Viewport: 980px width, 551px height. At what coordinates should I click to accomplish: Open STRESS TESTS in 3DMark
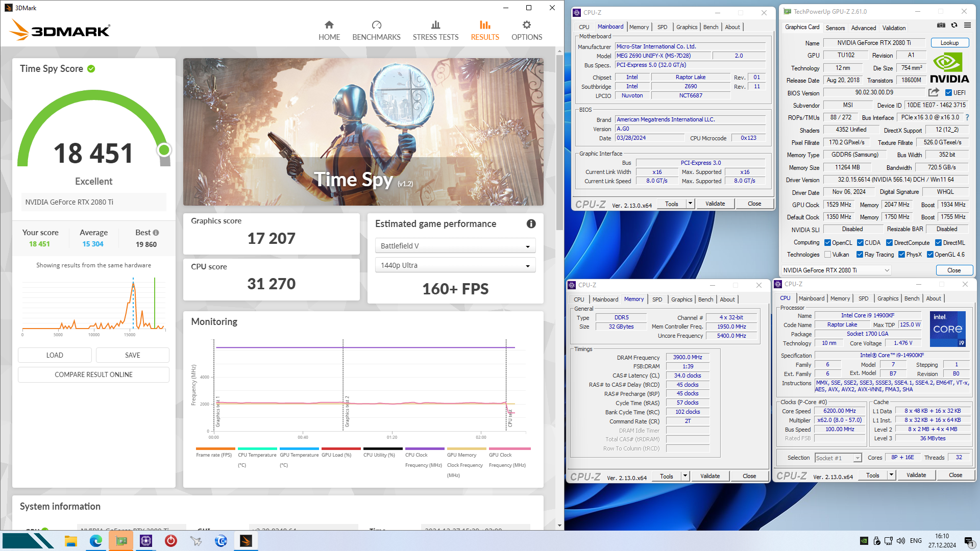click(x=435, y=31)
